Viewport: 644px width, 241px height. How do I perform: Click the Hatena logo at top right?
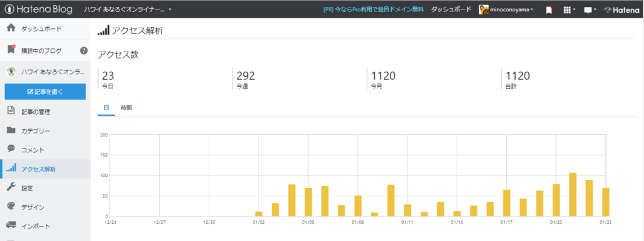621,9
